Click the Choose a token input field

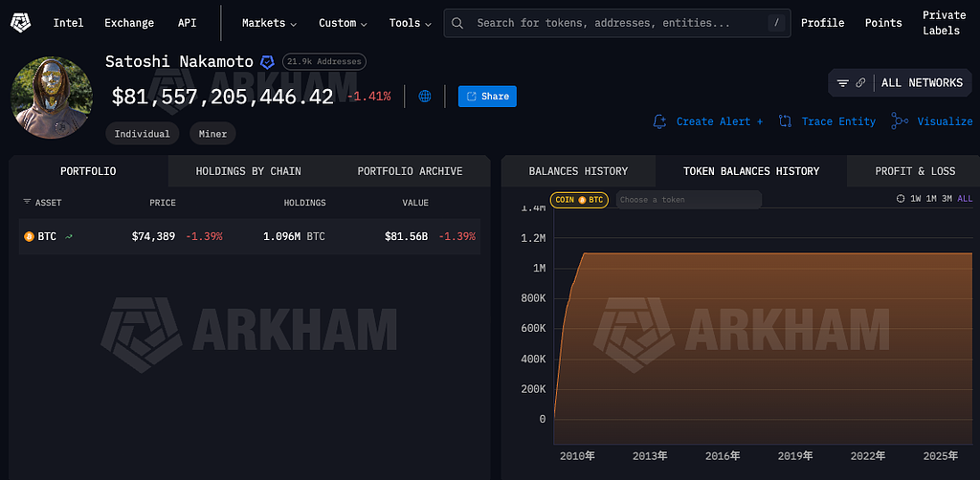pyautogui.click(x=688, y=200)
